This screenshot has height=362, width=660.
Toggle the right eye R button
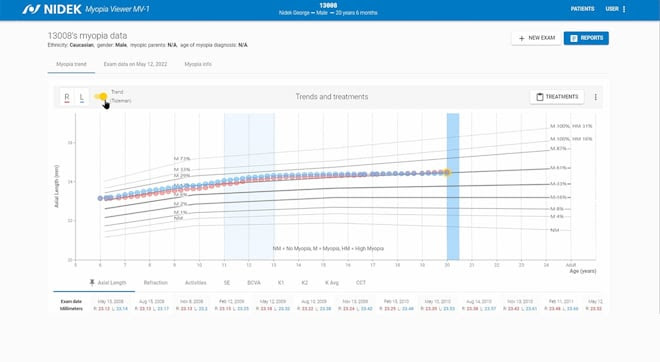pos(67,97)
